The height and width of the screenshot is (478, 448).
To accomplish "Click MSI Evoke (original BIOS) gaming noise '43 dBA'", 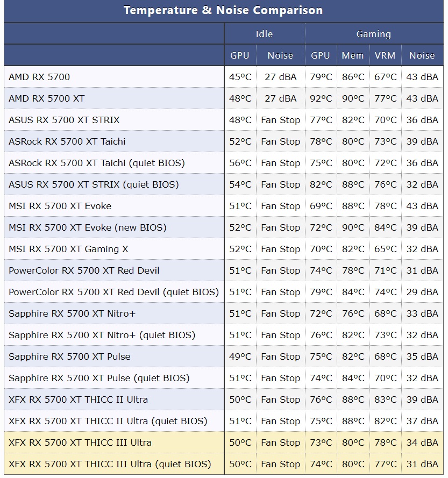I will (x=422, y=206).
